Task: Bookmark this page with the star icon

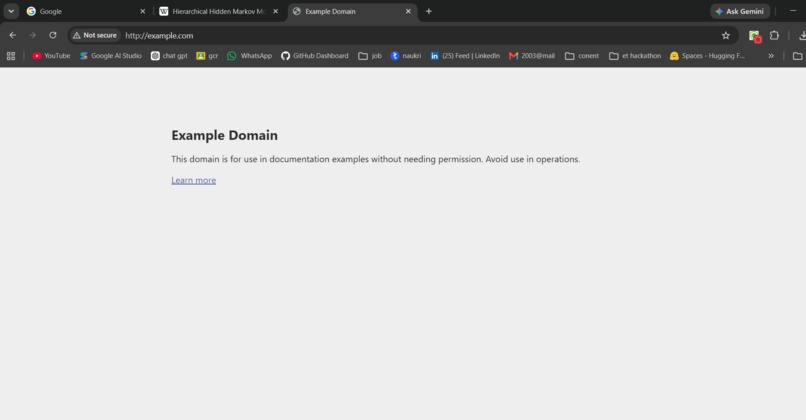Action: tap(726, 35)
